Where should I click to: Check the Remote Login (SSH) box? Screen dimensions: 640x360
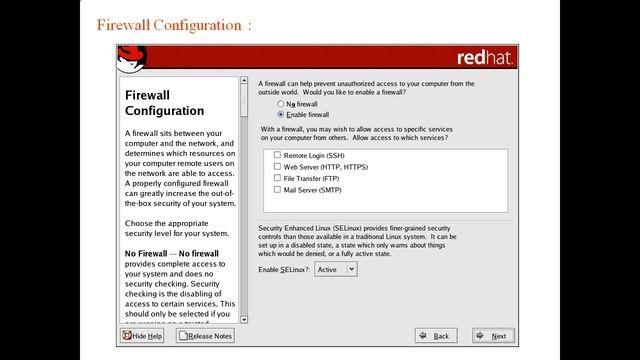pyautogui.click(x=277, y=155)
